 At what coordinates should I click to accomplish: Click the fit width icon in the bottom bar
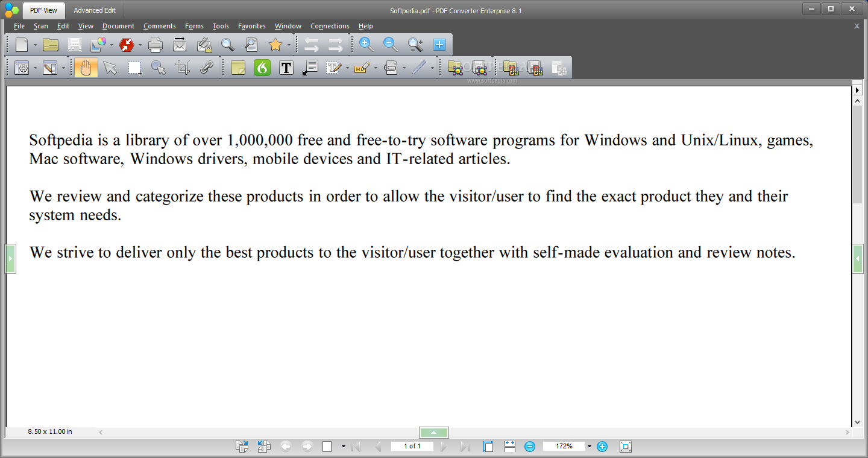click(510, 447)
